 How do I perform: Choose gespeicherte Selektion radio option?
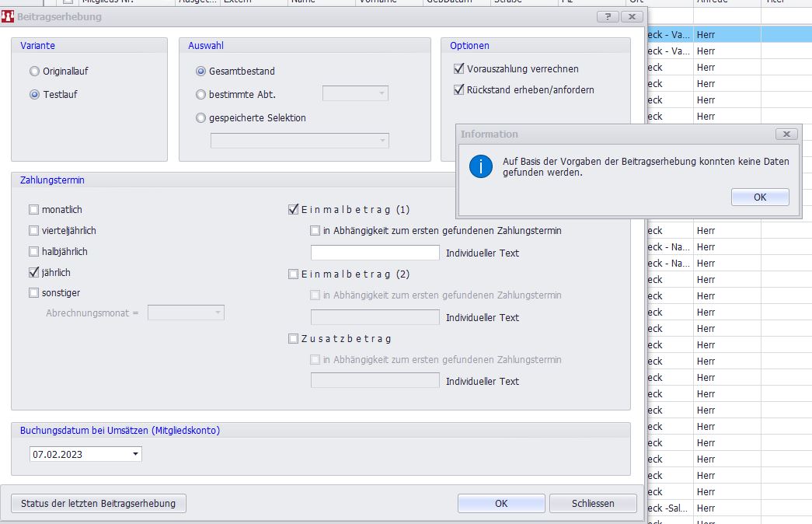[201, 118]
